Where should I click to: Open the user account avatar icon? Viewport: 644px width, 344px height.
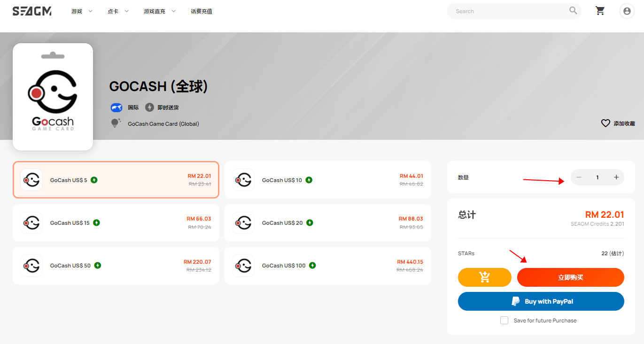tap(627, 11)
